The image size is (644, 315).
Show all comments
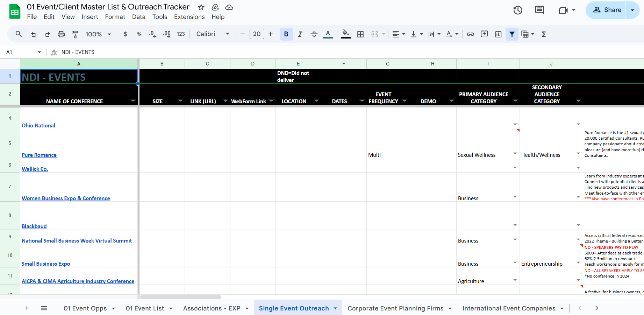point(539,10)
